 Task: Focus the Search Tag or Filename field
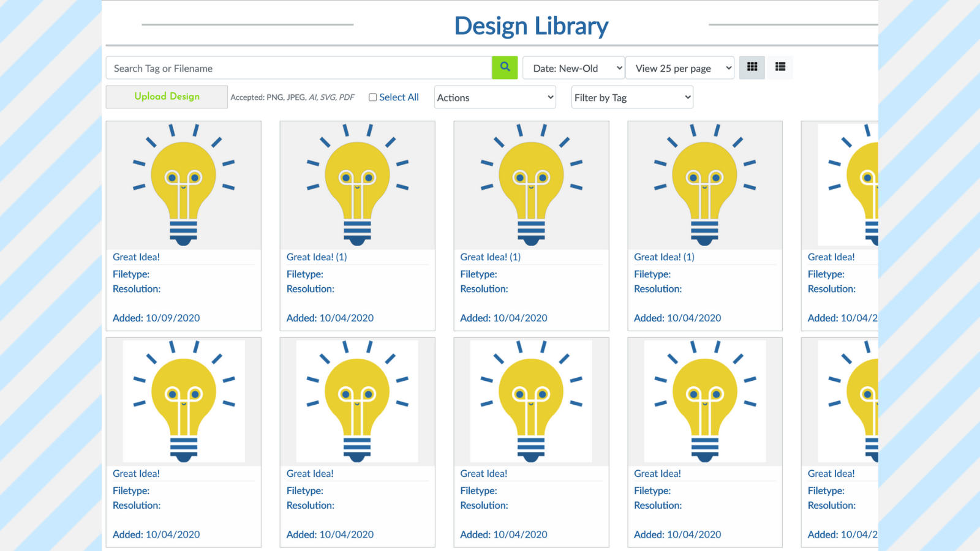299,68
